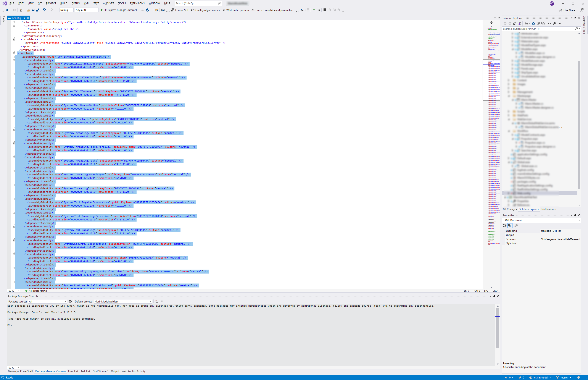588x380 pixels.
Task: Switch to the Notifications tab
Action: click(x=549, y=209)
